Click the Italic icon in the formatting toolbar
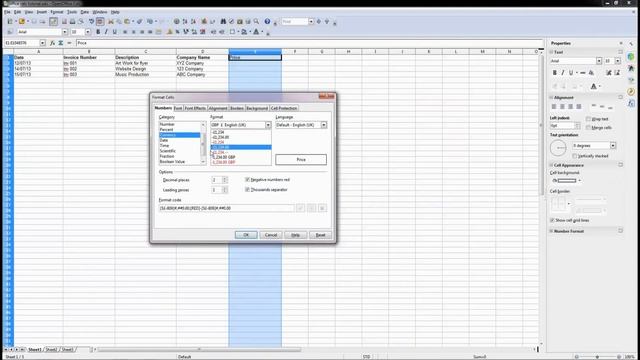The height and width of the screenshot is (360, 640). (x=106, y=32)
